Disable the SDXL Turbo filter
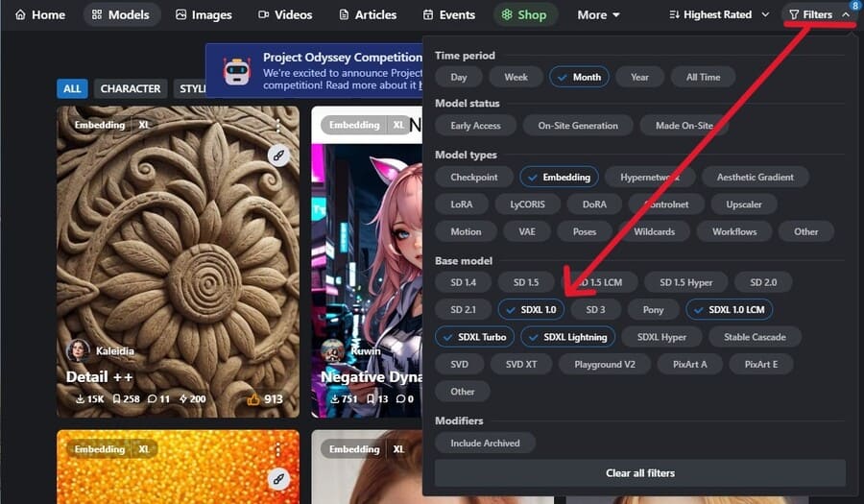The width and height of the screenshot is (864, 504). click(472, 337)
